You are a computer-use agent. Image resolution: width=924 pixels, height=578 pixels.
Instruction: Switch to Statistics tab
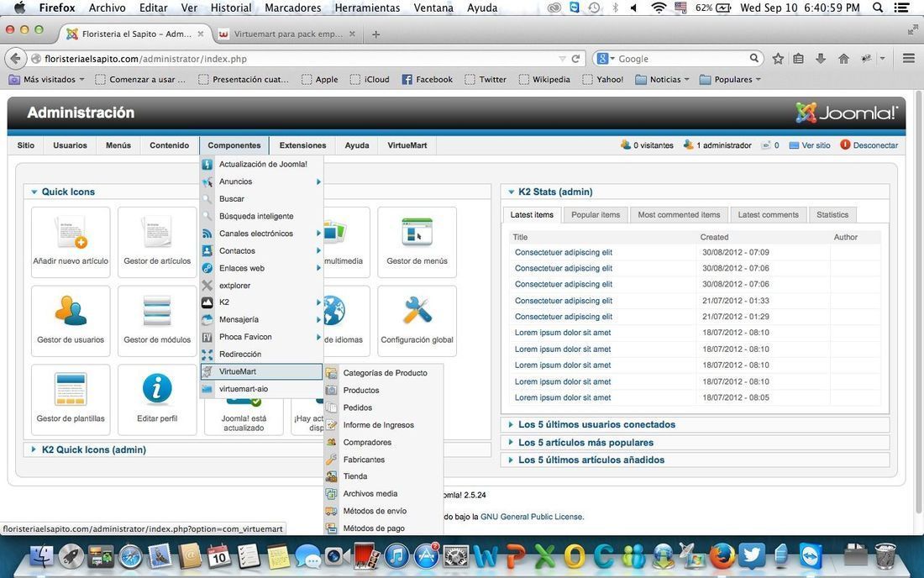(832, 215)
